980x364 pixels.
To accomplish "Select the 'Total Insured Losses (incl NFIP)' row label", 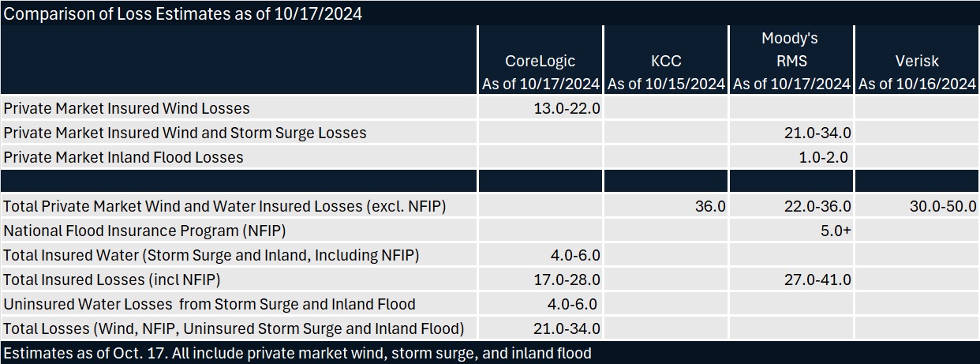I will (x=111, y=280).
